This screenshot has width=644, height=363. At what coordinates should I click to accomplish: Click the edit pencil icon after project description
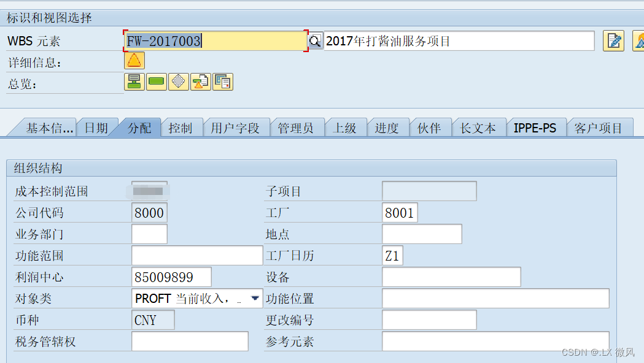tap(613, 40)
